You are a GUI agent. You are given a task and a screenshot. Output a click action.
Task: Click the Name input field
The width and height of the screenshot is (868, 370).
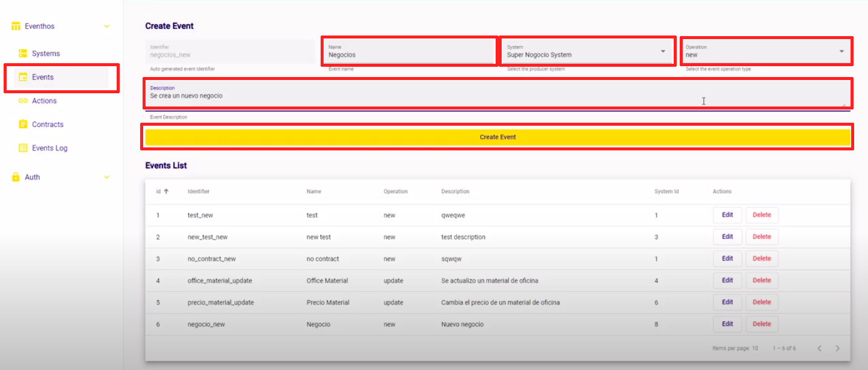pyautogui.click(x=408, y=51)
